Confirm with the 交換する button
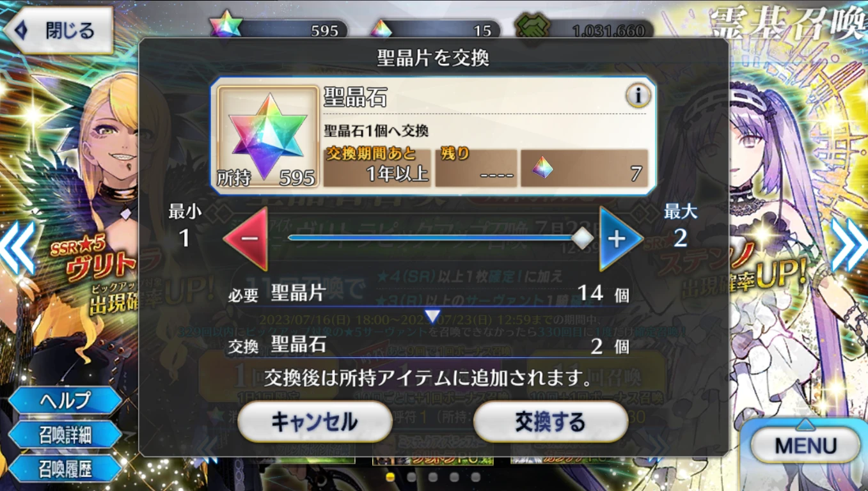The height and width of the screenshot is (491, 868). [x=550, y=422]
